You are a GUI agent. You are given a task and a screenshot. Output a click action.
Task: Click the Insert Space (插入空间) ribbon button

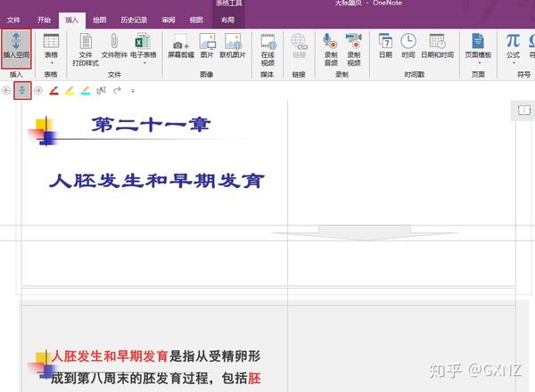(x=16, y=49)
